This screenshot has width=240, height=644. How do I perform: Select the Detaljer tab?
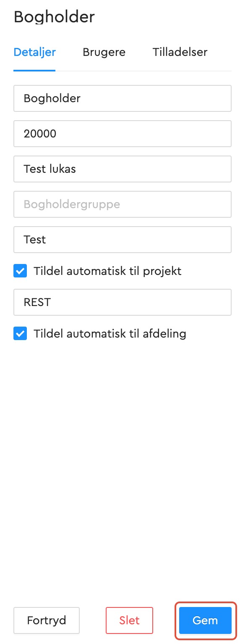[x=35, y=52]
